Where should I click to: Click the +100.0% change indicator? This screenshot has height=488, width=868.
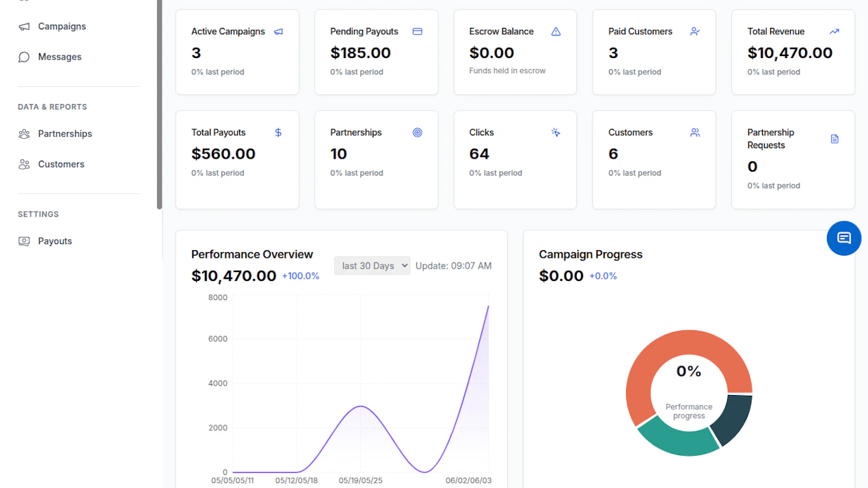301,276
